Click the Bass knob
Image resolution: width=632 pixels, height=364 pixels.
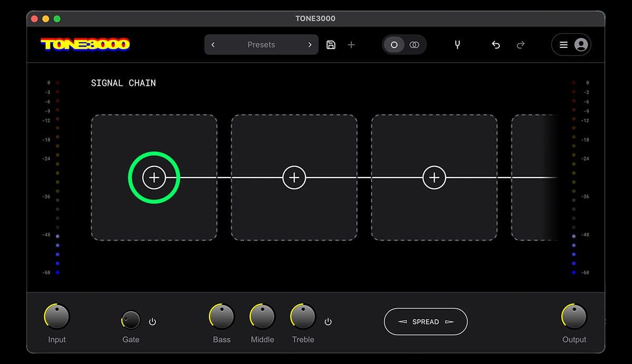coord(222,317)
